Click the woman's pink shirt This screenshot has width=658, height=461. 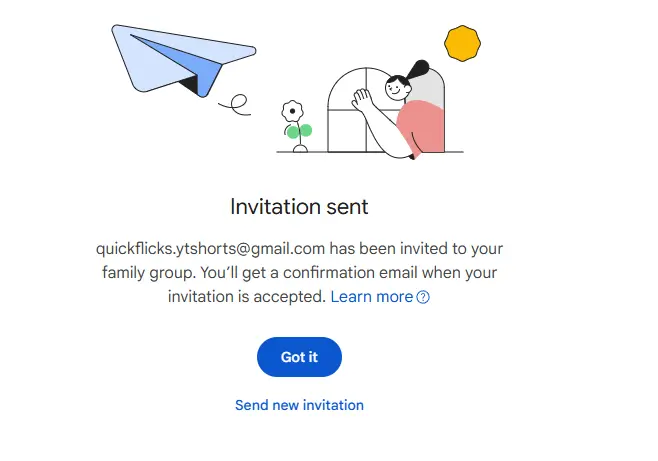coord(421,127)
